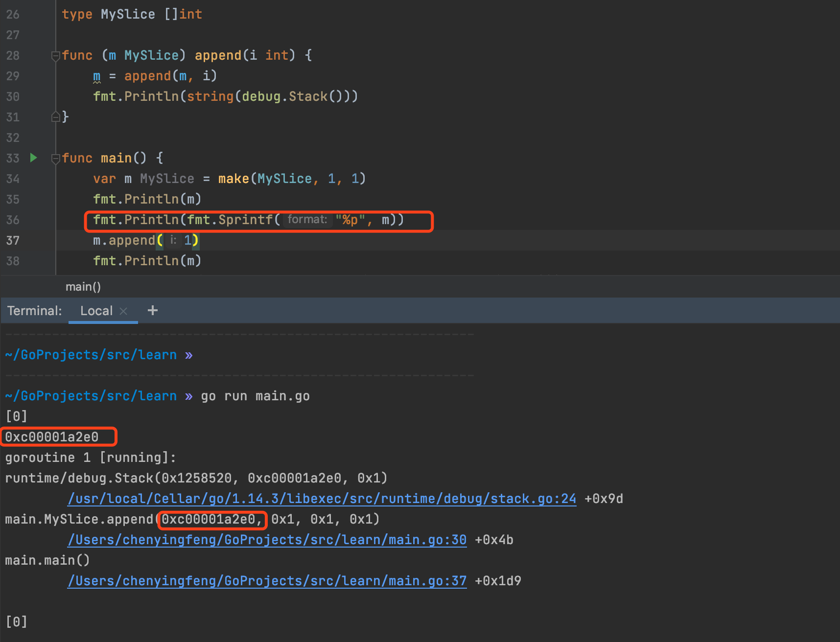Click the debug.Stack() call in code
The width and height of the screenshot is (840, 642).
pos(295,96)
